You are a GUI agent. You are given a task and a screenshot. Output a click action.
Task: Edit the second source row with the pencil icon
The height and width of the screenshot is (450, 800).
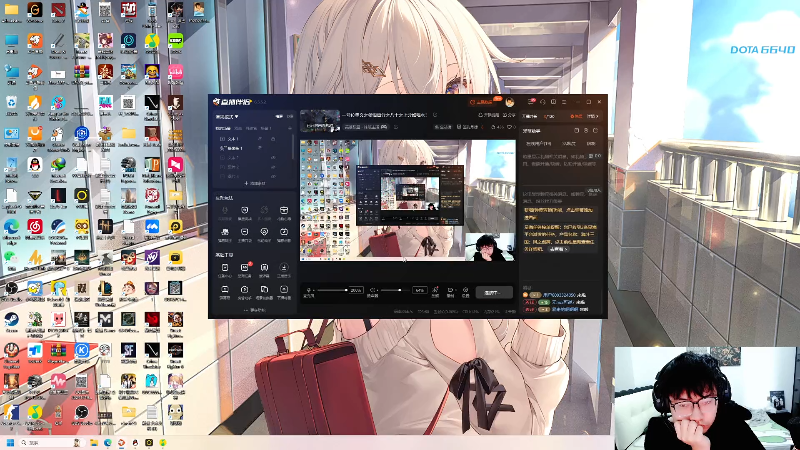260,148
